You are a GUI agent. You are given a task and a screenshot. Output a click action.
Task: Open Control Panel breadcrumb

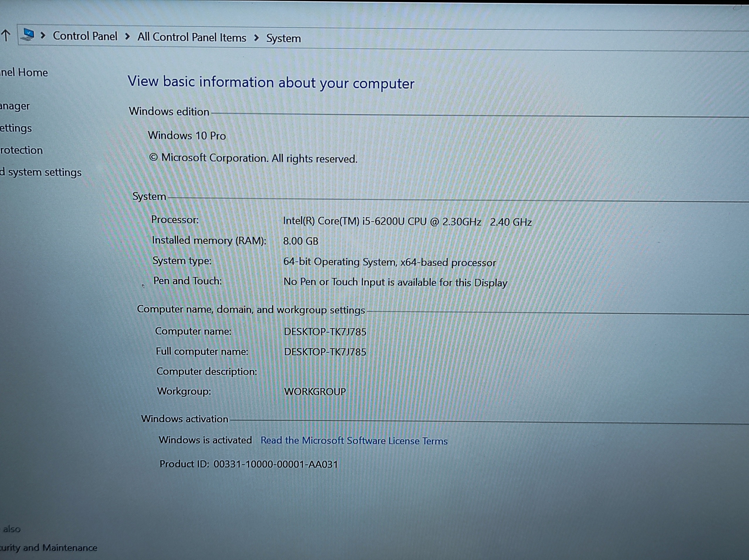pyautogui.click(x=85, y=36)
